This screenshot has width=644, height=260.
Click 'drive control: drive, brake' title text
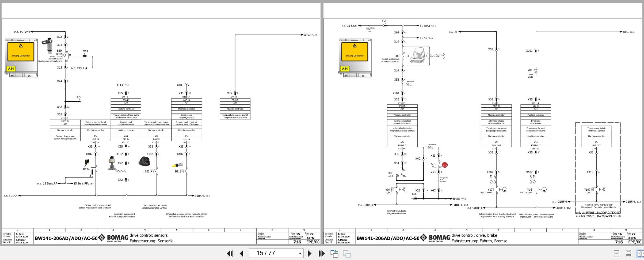point(474,235)
